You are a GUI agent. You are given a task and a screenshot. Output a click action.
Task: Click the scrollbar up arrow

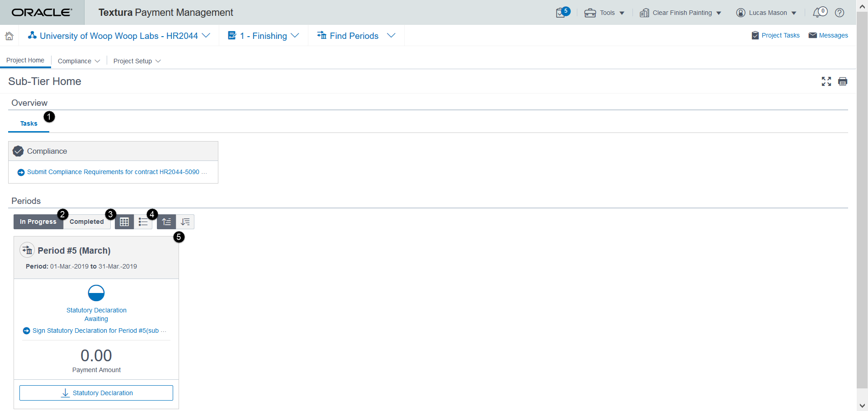coord(862,6)
